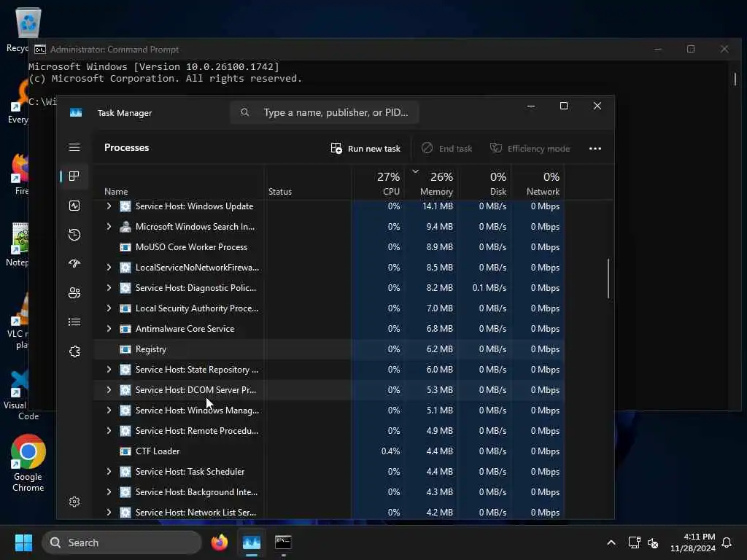Click the Efficiency mode button

point(530,149)
